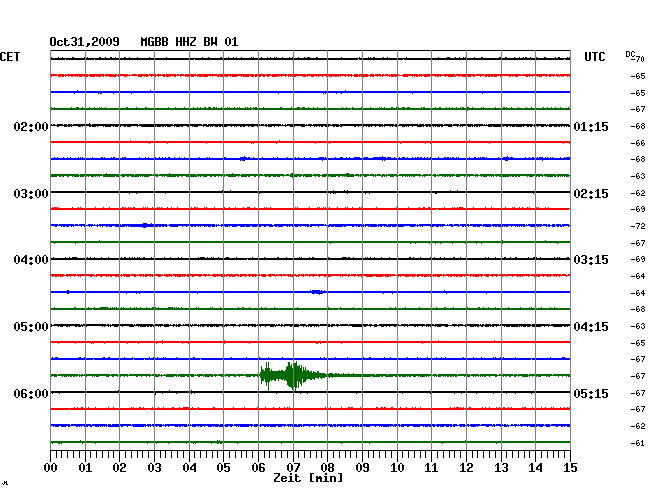Select the DC value -72
The image size is (650, 494).
pyautogui.click(x=638, y=226)
